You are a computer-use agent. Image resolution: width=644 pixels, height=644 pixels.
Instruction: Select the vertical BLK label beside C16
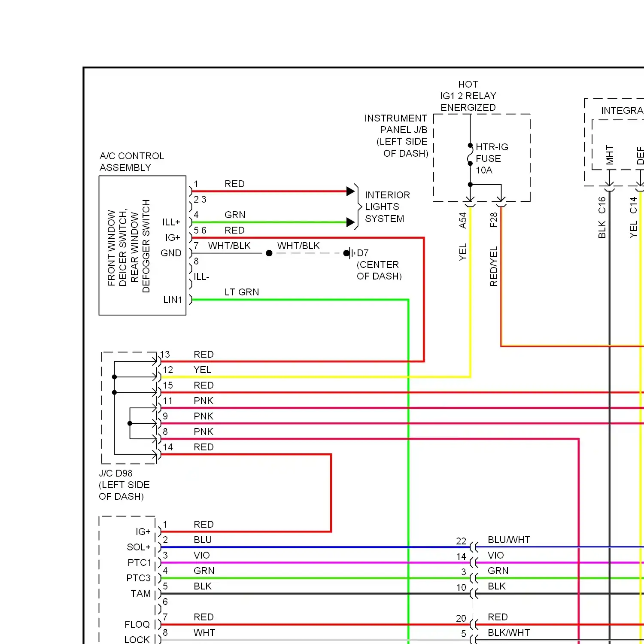coord(601,230)
